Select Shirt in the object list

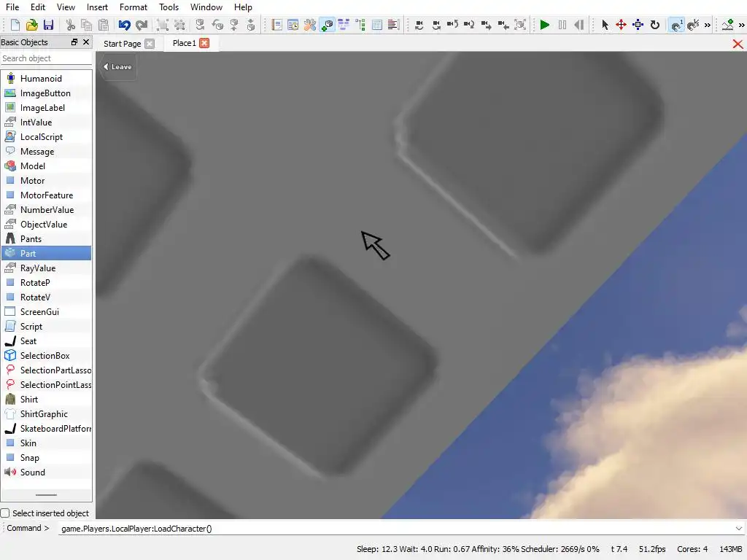pos(46,399)
